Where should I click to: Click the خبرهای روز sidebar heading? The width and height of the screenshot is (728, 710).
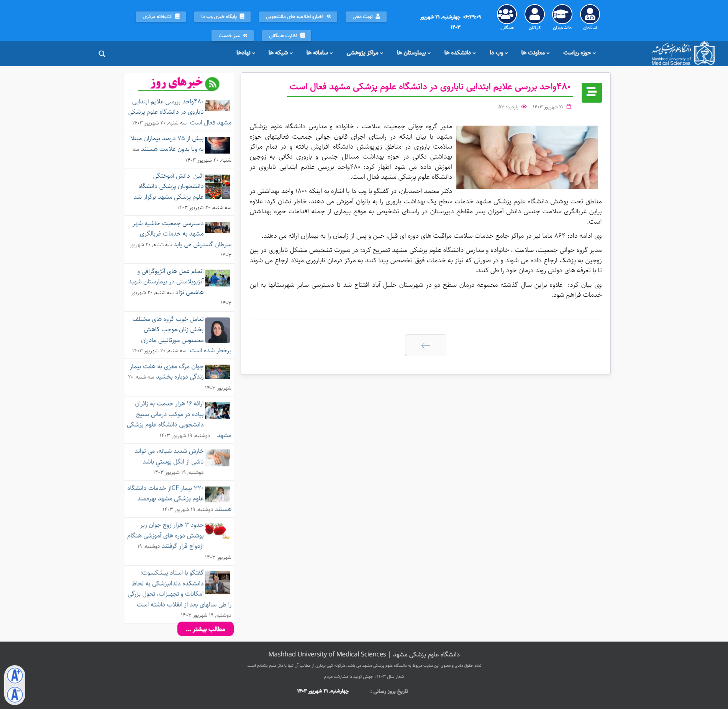point(177,83)
